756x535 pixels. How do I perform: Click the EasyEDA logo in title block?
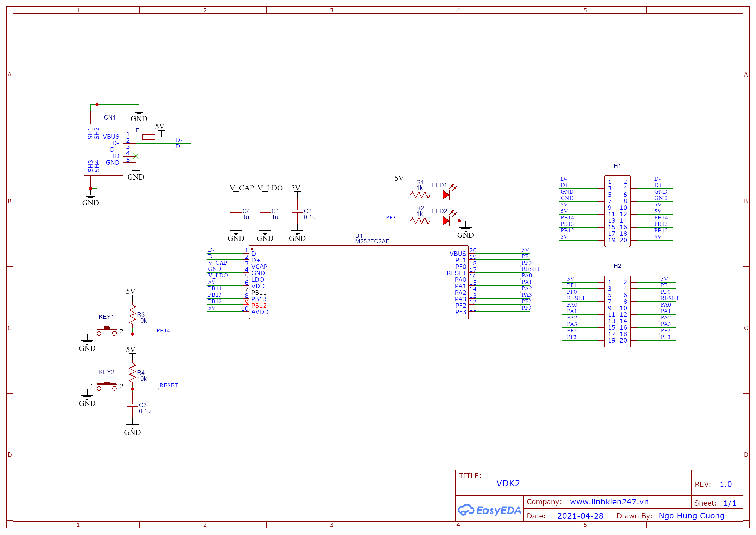tap(489, 510)
